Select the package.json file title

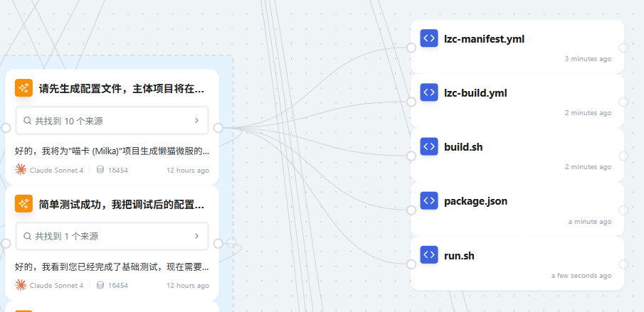coord(475,201)
